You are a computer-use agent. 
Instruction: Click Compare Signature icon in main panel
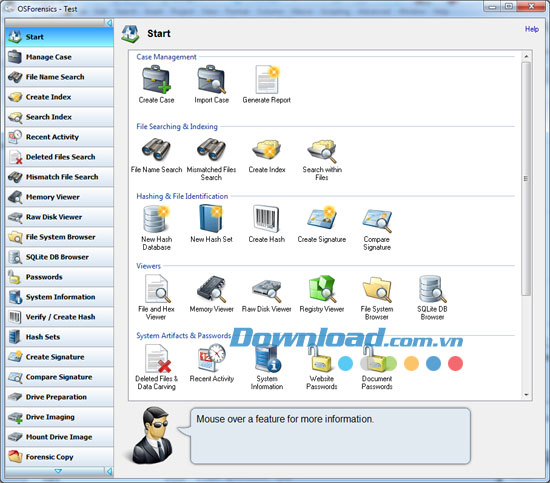377,220
